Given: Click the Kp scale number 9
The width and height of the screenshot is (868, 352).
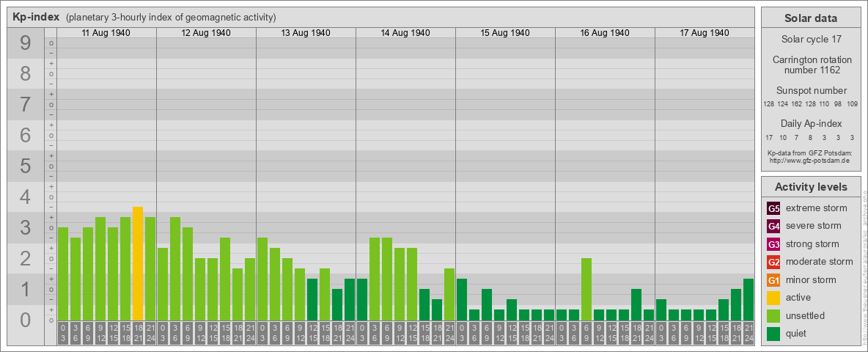Looking at the screenshot, I should pos(26,43).
